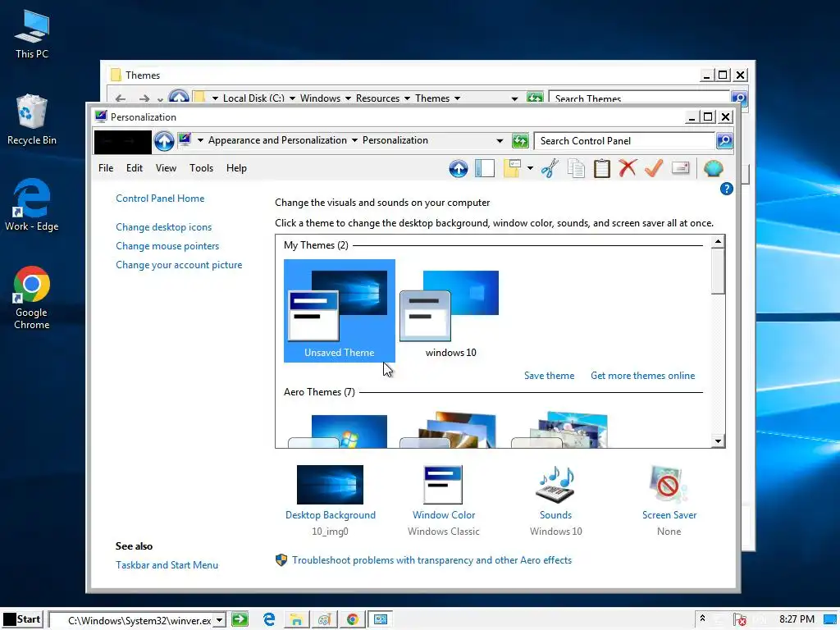Click Change mouse pointers link
The height and width of the screenshot is (630, 840).
tap(167, 246)
